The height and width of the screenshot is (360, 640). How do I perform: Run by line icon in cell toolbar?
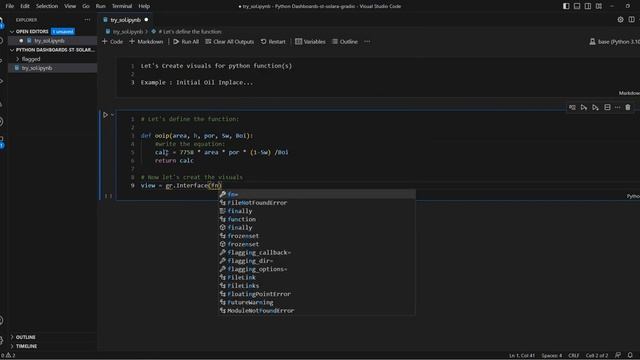[572, 107]
